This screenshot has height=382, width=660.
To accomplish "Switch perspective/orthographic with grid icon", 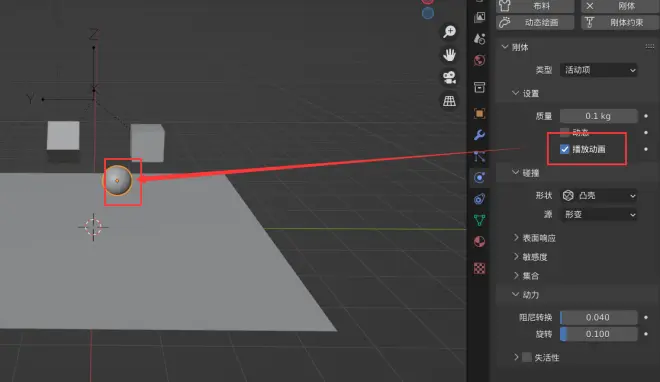I will 449,101.
